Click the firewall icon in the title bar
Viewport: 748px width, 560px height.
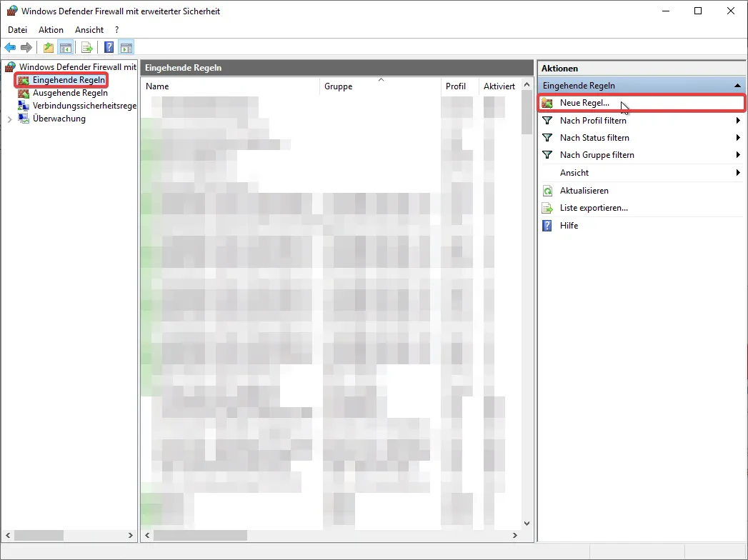coord(12,11)
